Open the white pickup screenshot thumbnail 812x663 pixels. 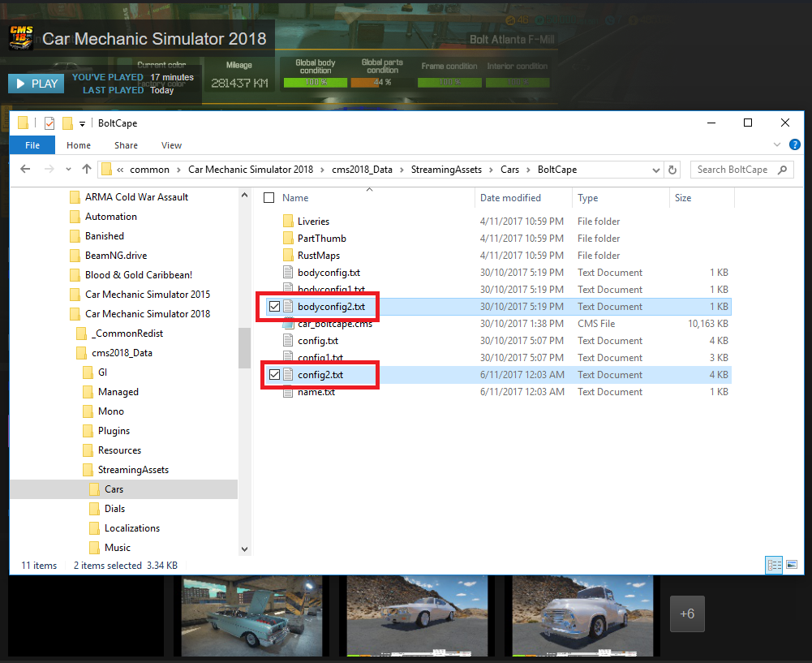[x=582, y=615]
